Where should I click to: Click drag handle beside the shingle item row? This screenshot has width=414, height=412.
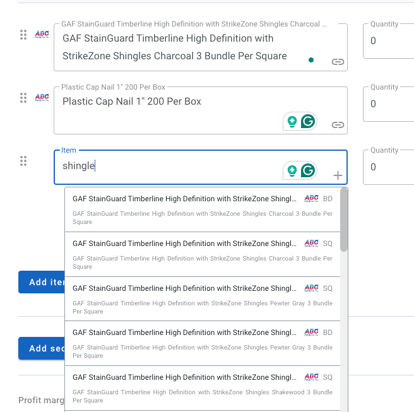[x=23, y=161]
